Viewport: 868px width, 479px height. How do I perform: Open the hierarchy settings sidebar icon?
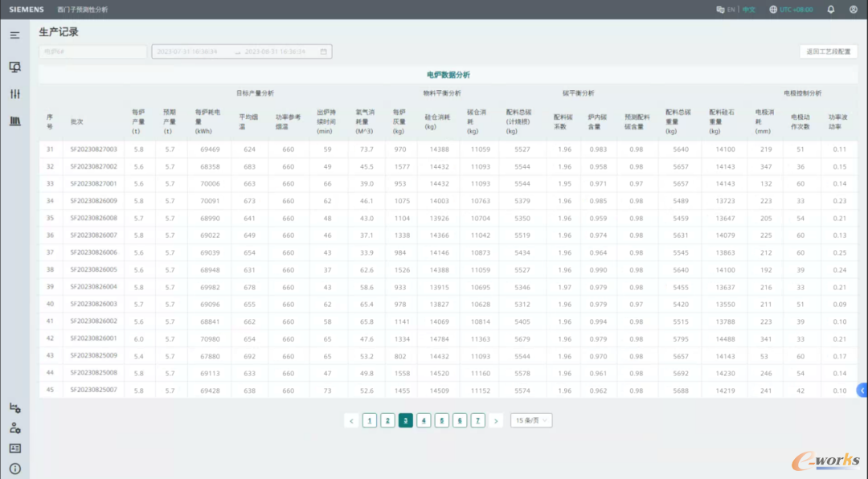(x=15, y=408)
